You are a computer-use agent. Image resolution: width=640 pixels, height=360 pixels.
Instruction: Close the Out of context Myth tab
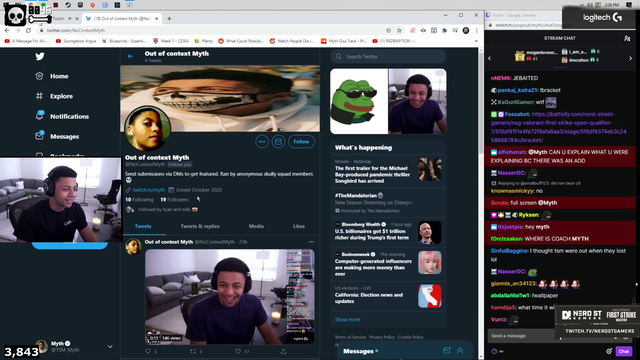(x=156, y=19)
